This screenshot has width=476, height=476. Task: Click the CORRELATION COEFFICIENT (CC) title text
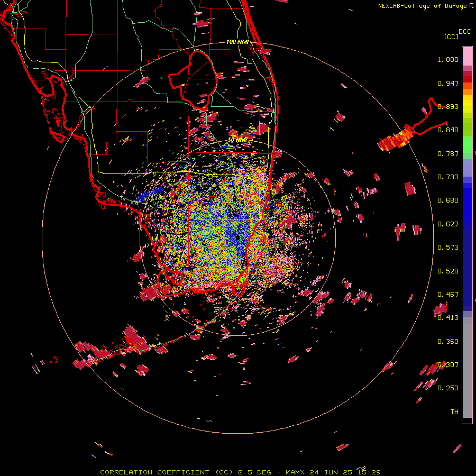[167, 472]
